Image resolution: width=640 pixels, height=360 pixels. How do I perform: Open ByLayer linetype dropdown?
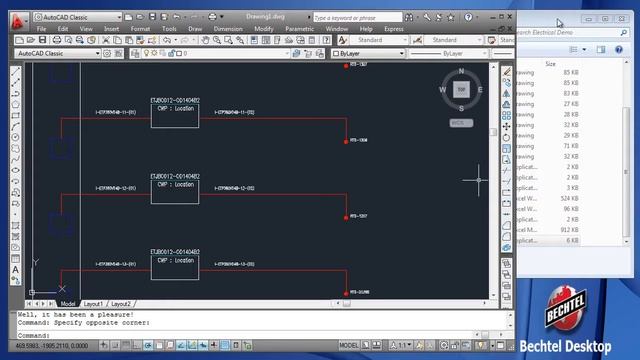pyautogui.click(x=449, y=53)
